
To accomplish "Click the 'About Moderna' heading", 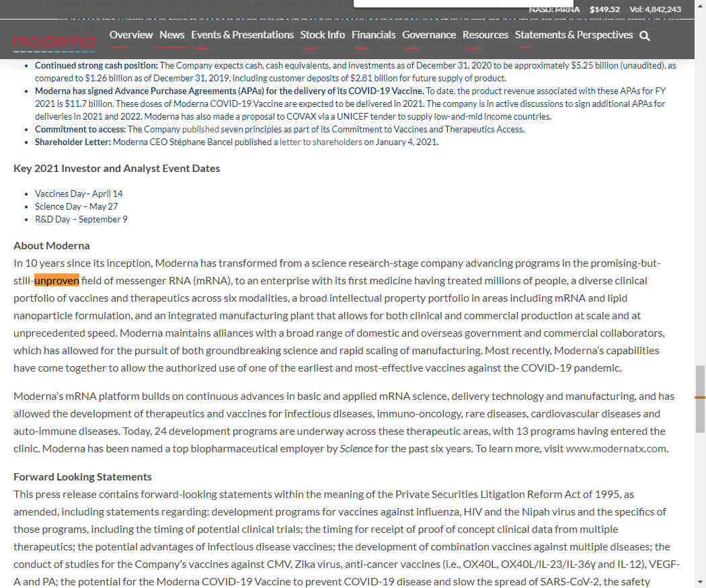I will point(52,245).
